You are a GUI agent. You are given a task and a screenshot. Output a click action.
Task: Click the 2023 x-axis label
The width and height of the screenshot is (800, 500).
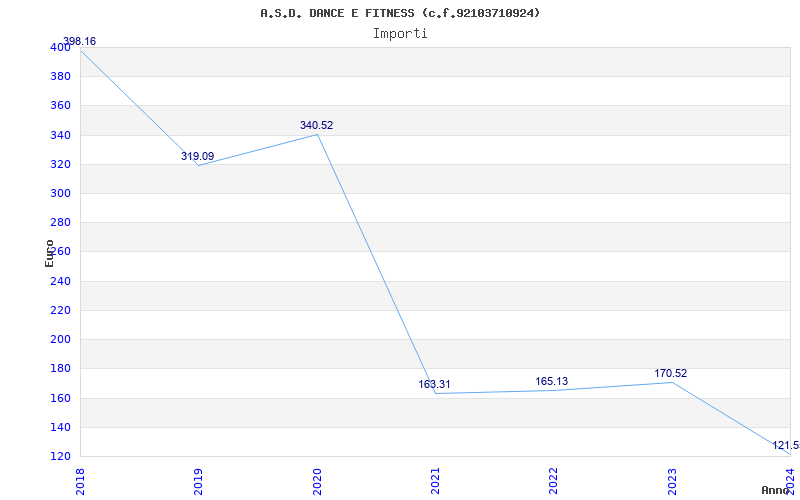671,482
